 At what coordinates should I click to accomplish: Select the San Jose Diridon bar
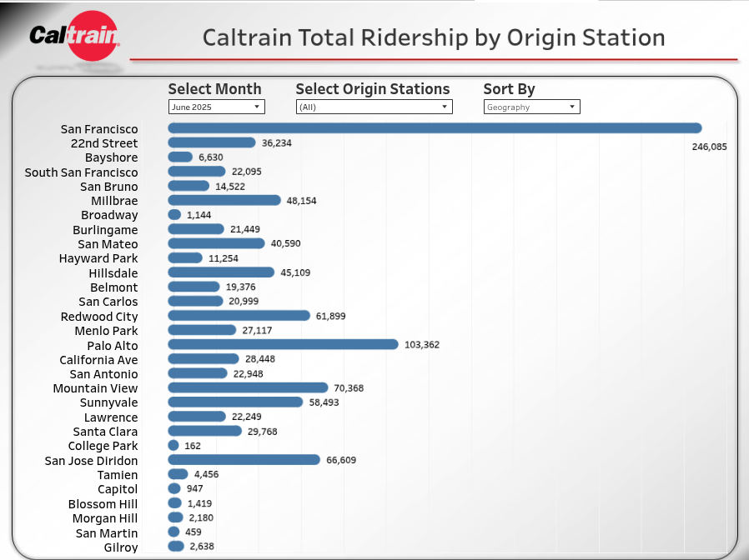244,460
